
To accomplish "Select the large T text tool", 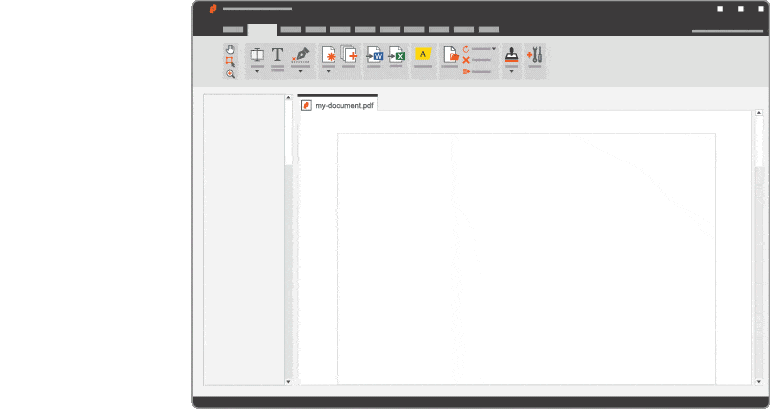I will point(277,55).
